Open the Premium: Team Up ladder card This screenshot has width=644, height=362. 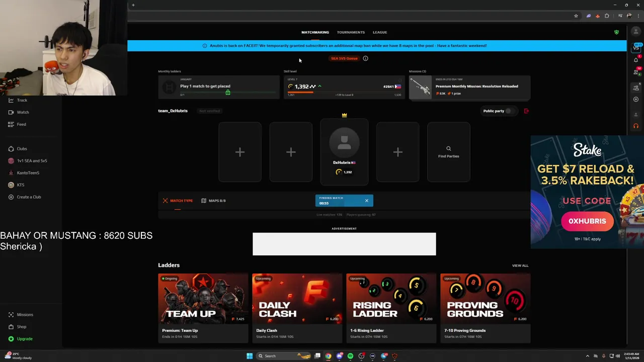coord(203,308)
